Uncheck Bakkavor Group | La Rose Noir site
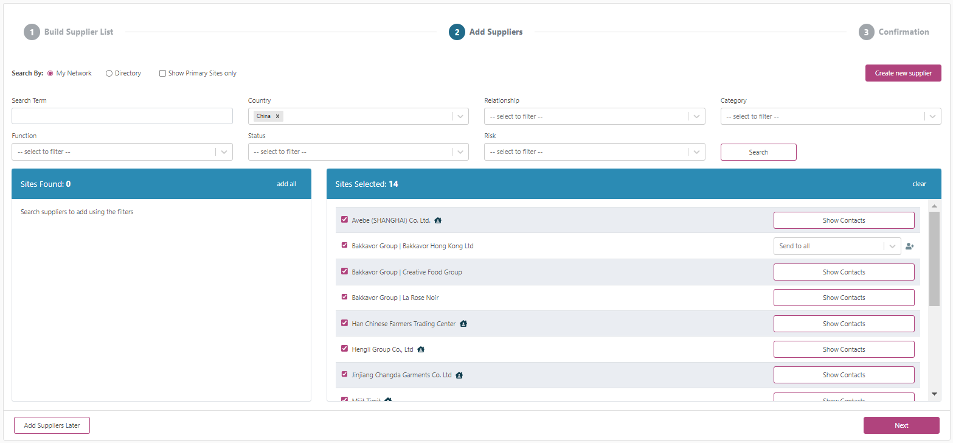 click(345, 297)
